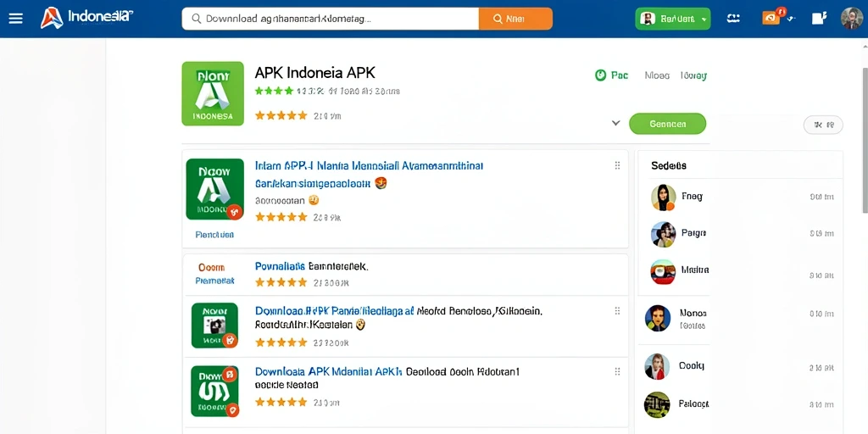Click the page vertical scrollbar
This screenshot has height=434, width=868.
point(865,141)
